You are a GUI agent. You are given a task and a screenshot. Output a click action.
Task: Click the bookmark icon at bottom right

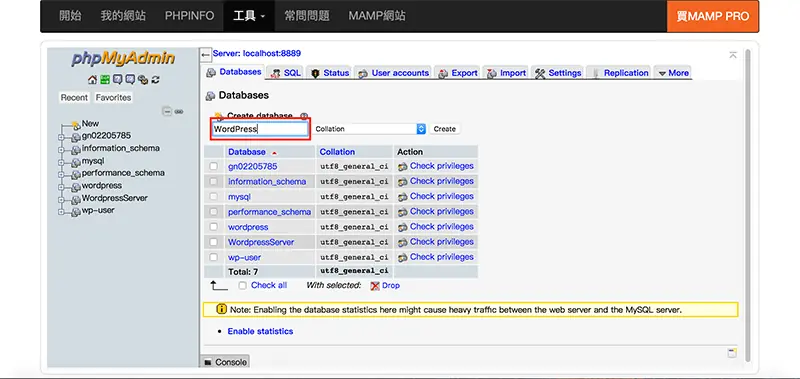click(x=732, y=352)
